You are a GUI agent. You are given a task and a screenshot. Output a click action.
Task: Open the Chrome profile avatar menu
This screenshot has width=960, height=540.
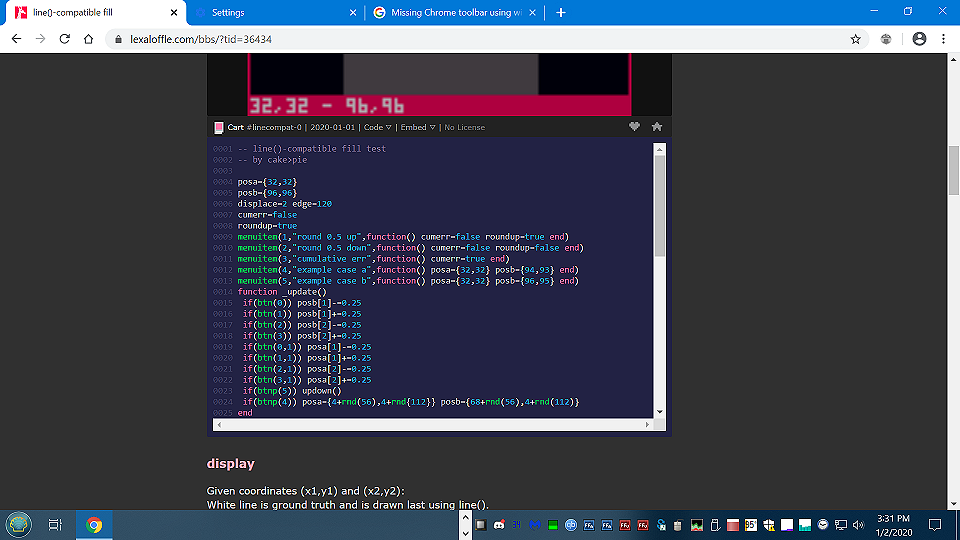(x=919, y=39)
